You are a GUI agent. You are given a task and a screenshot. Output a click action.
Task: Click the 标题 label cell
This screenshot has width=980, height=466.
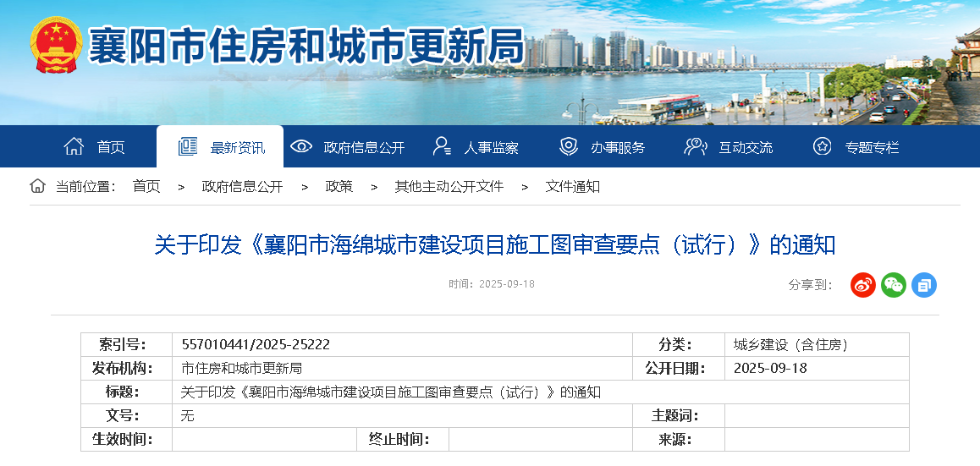127,392
